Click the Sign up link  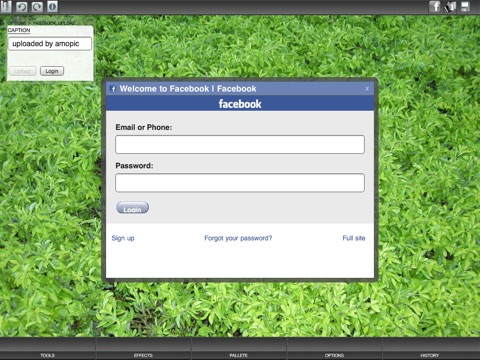coord(123,238)
